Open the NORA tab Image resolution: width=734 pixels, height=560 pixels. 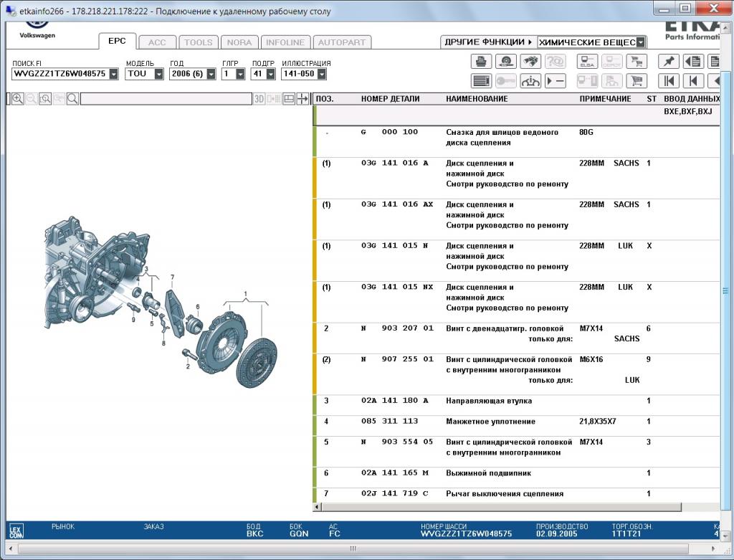(239, 42)
